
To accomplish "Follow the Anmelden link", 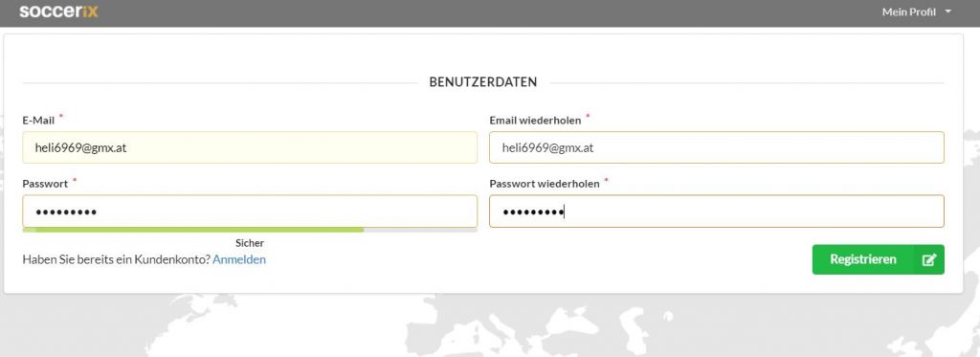I will 238,259.
